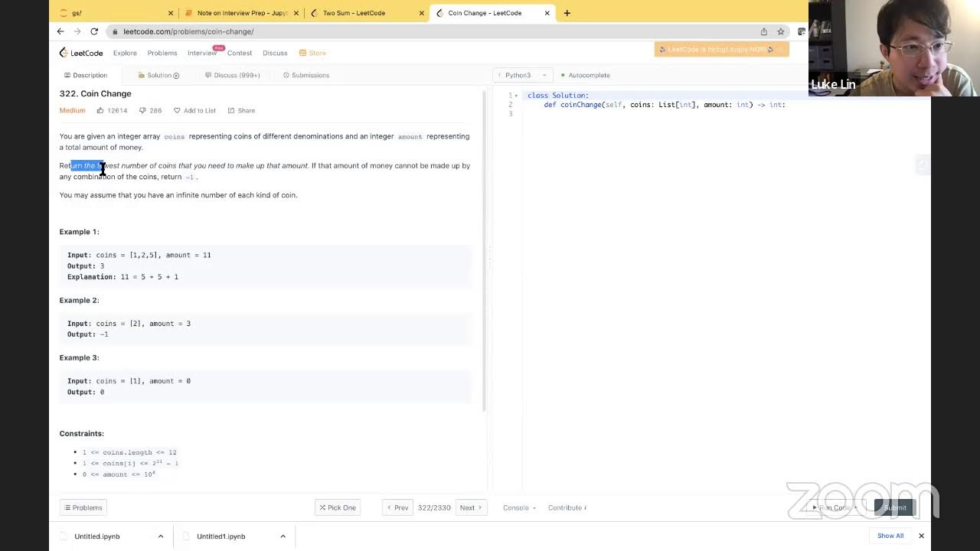Screen dimensions: 980x551
Task: Collapse the class Solution fold arrow
Action: pos(517,96)
